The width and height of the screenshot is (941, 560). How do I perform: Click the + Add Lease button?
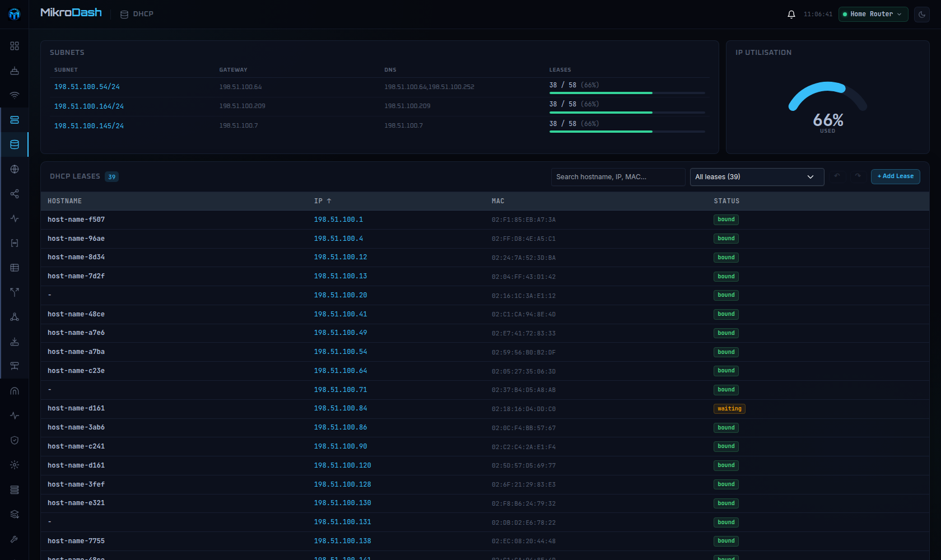(895, 176)
